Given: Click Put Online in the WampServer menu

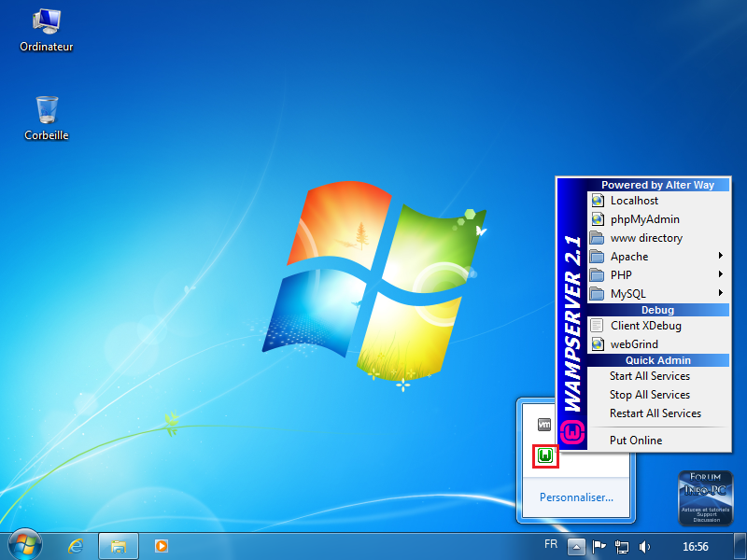Looking at the screenshot, I should 659,440.
